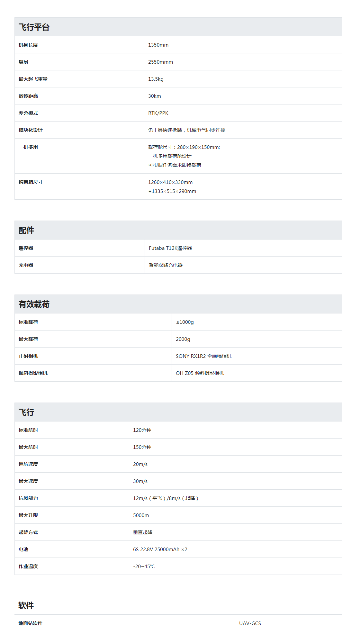Select the UAV-GCS ground station value
The height and width of the screenshot is (644, 342).
point(250,623)
